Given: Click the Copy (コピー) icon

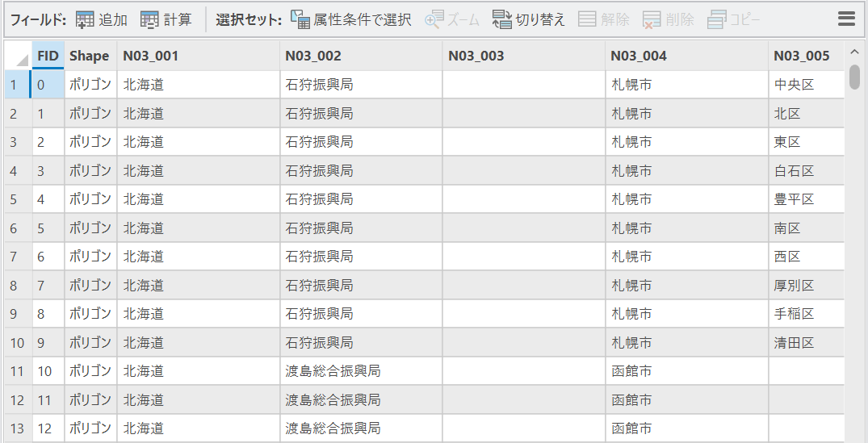Looking at the screenshot, I should pyautogui.click(x=717, y=19).
